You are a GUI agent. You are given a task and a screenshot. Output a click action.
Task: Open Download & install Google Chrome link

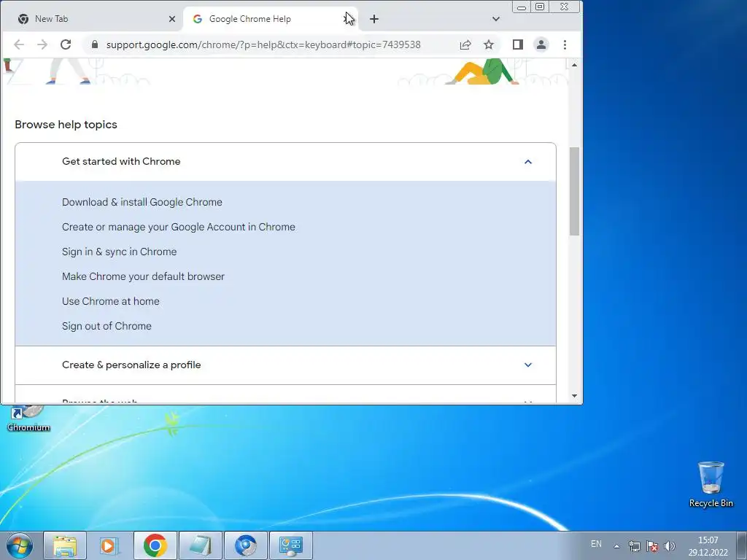142,202
